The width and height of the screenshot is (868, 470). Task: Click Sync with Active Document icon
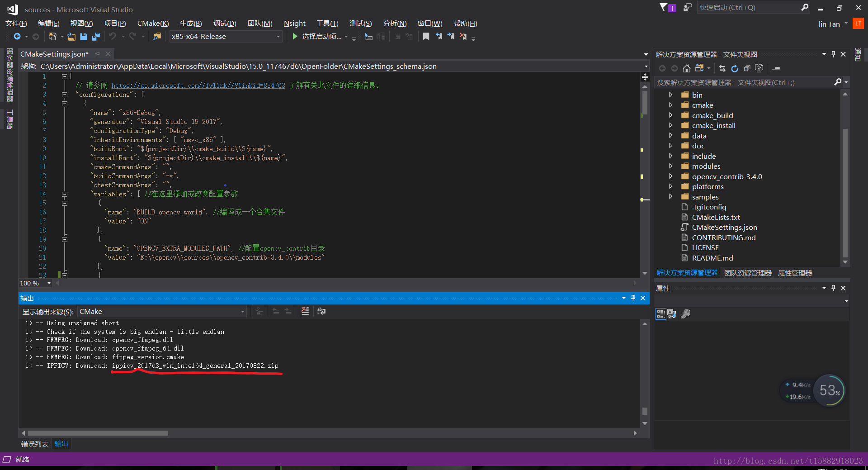pos(722,68)
